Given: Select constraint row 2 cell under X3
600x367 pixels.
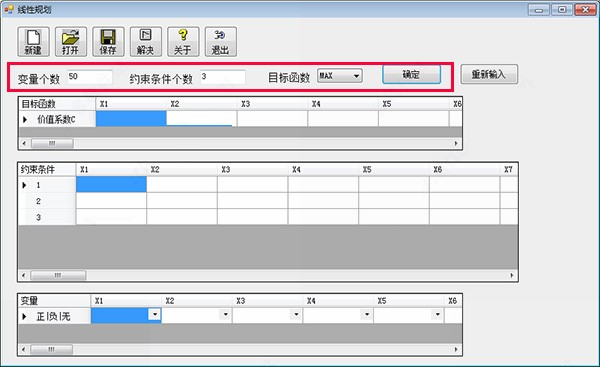Looking at the screenshot, I should point(253,201).
